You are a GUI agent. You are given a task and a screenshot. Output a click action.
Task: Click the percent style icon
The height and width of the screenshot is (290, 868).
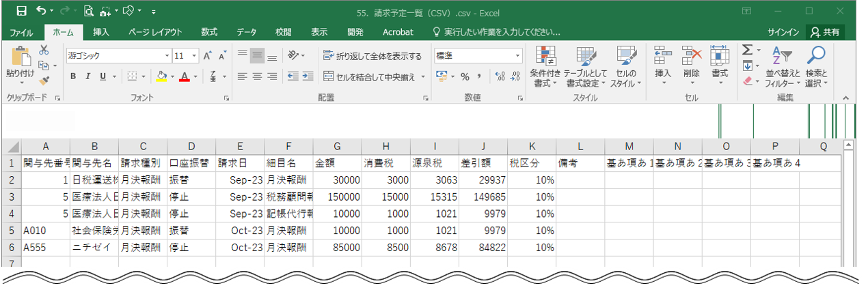tap(465, 76)
